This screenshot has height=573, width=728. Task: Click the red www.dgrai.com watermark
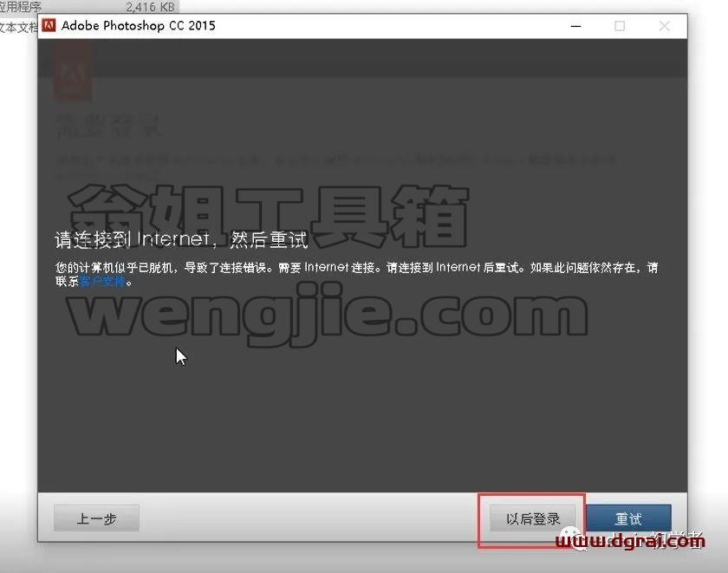[x=630, y=541]
